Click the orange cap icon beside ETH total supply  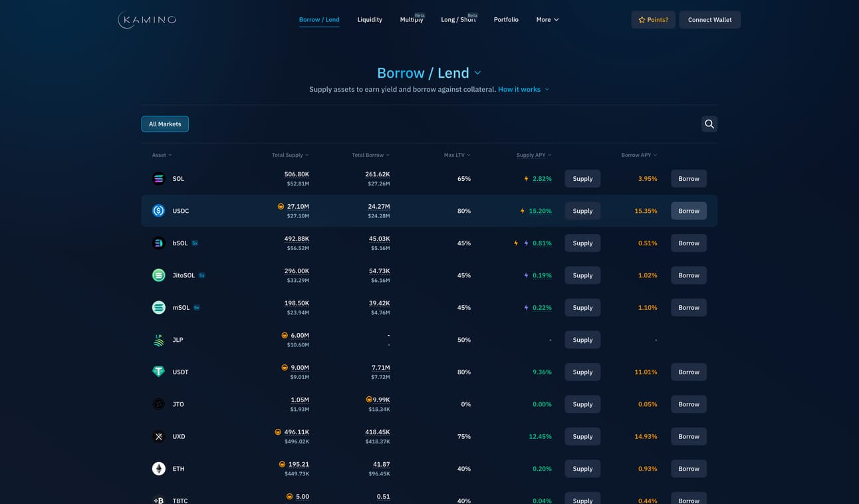[282, 464]
